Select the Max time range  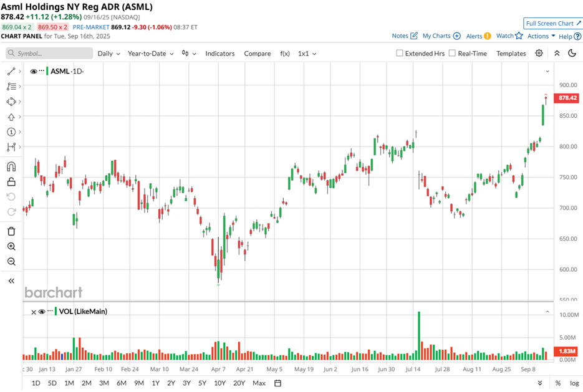[x=259, y=383]
